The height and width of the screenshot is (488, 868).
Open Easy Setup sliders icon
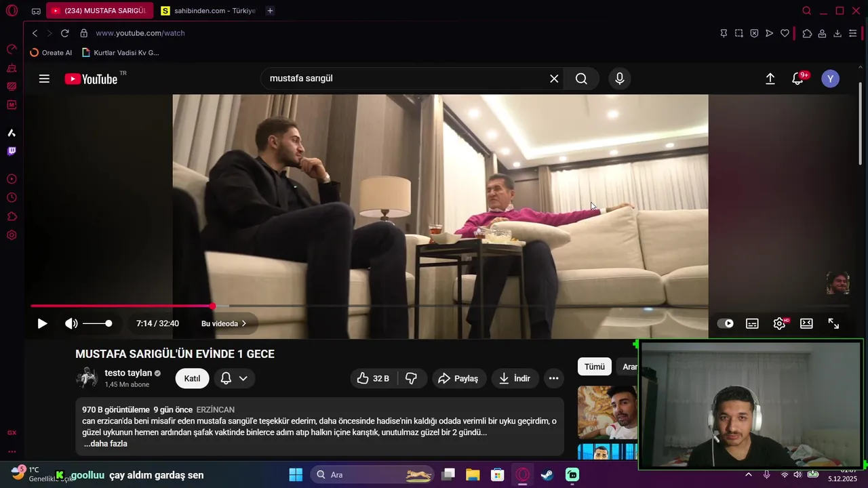click(x=852, y=33)
